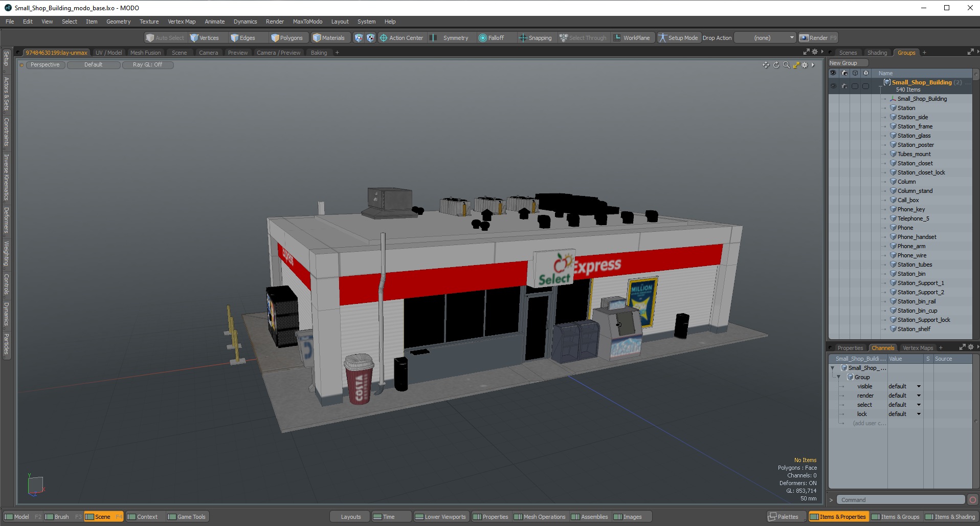Click the command record circle button

tap(973, 500)
